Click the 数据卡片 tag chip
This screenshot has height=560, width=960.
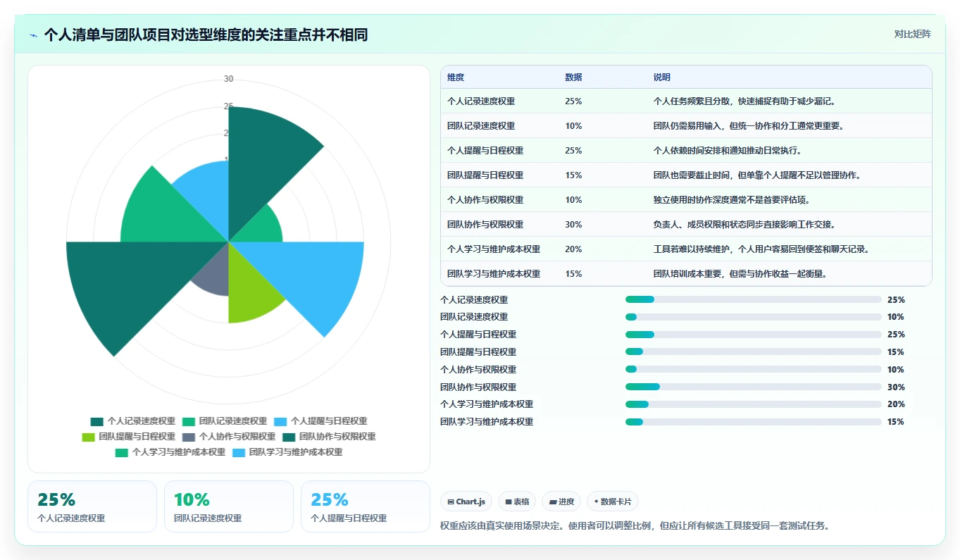point(613,502)
